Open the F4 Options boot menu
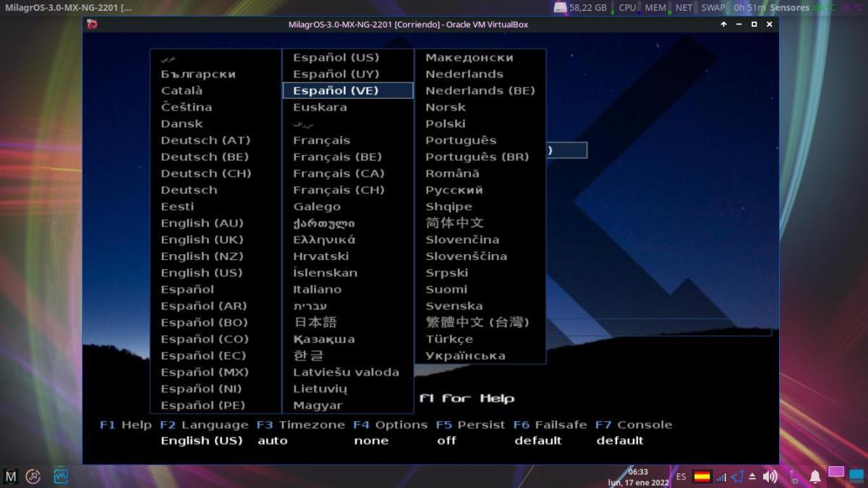Screen dimensions: 868x488 [391, 425]
